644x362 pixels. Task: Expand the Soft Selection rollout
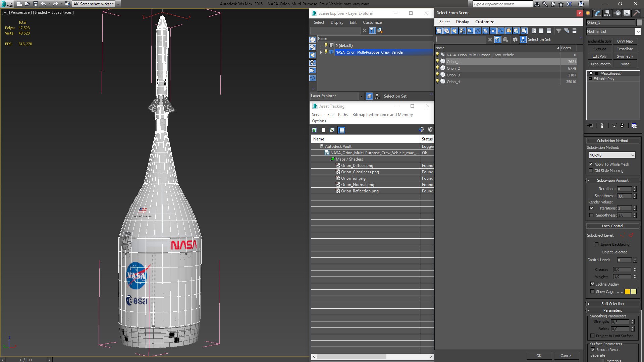(x=612, y=304)
